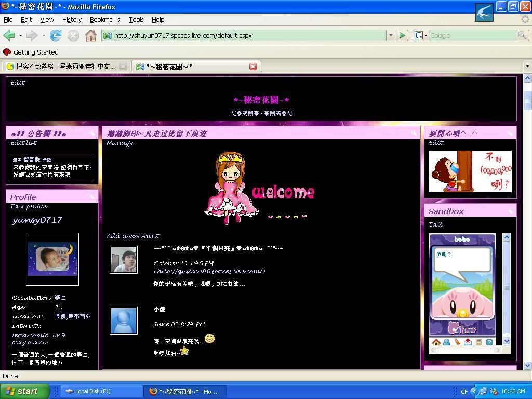Click the baby profile photo thumbnail
This screenshot has width=532, height=399.
pos(52,259)
